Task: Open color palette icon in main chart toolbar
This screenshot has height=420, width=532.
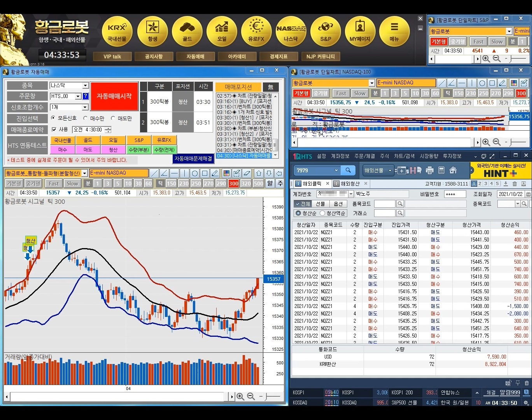Action: pos(226,173)
